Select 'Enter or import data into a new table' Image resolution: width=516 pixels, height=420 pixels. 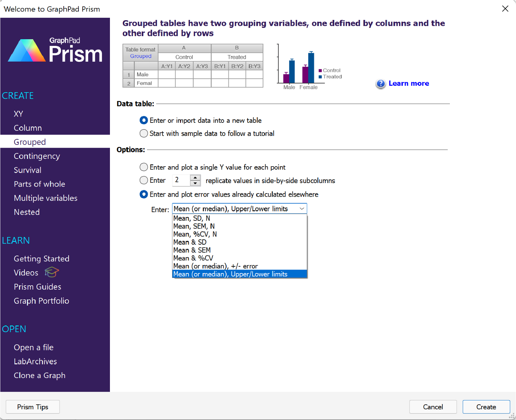tap(144, 120)
